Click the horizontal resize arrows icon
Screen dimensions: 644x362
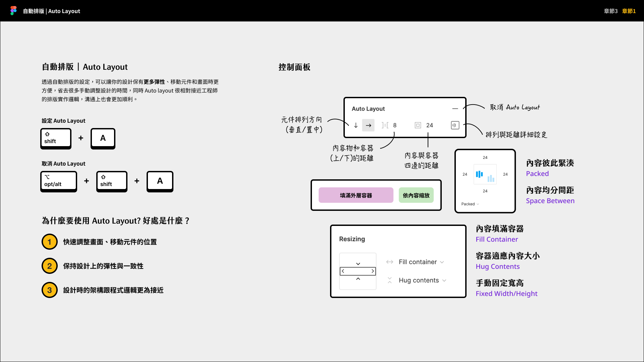point(389,262)
